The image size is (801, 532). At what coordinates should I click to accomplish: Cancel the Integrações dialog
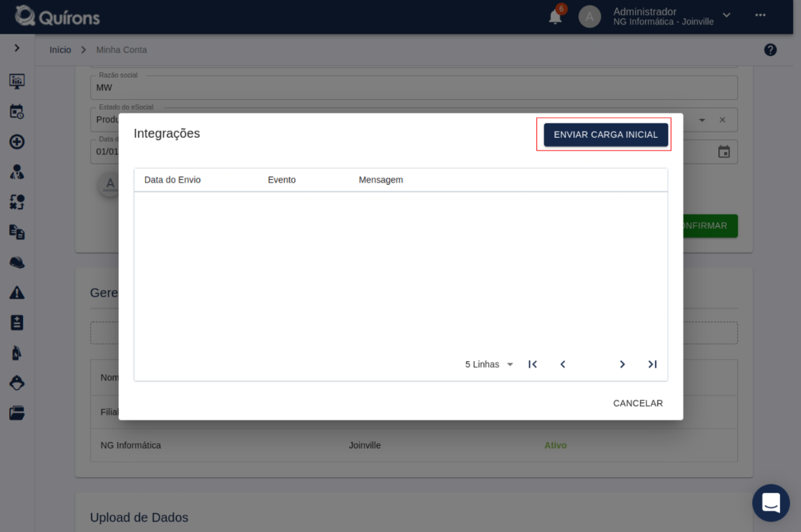[x=638, y=403]
